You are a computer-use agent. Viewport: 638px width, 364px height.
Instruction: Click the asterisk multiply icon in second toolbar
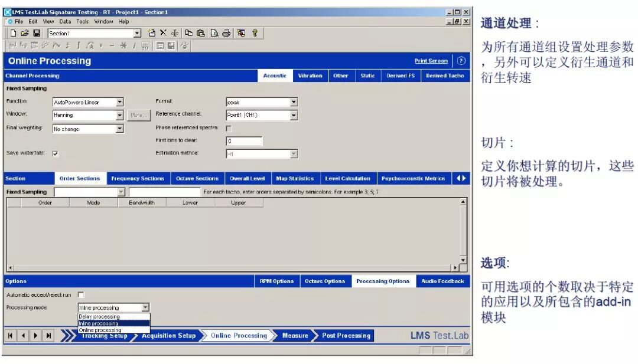click(123, 45)
